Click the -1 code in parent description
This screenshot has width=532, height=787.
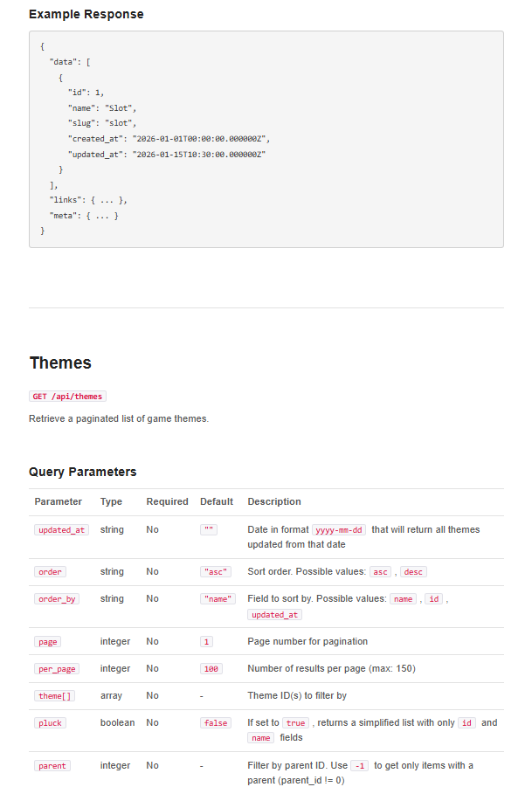359,766
